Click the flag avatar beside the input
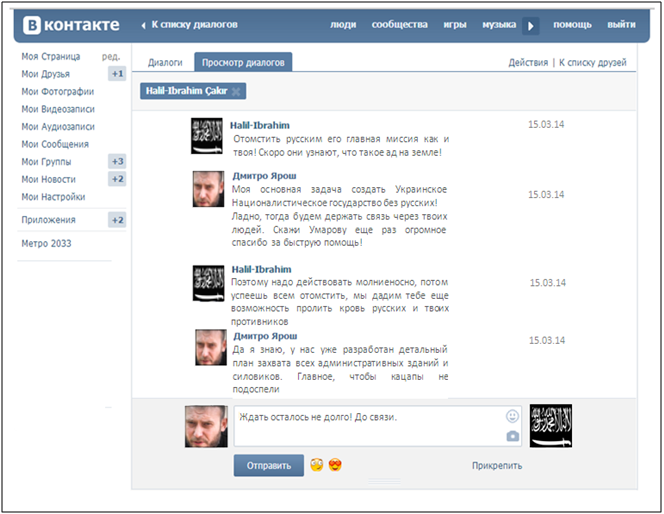Screen dimensions: 664x514 pyautogui.click(x=550, y=426)
